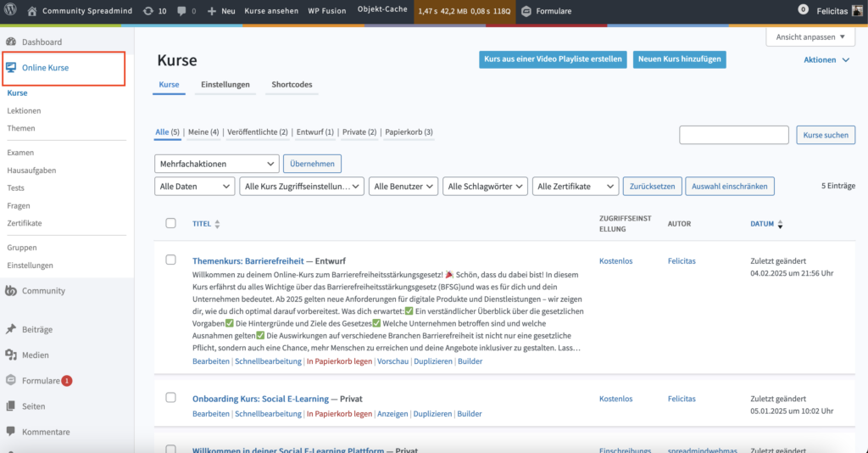Switch to the Shortcodes tab
The height and width of the screenshot is (453, 868).
coord(292,85)
